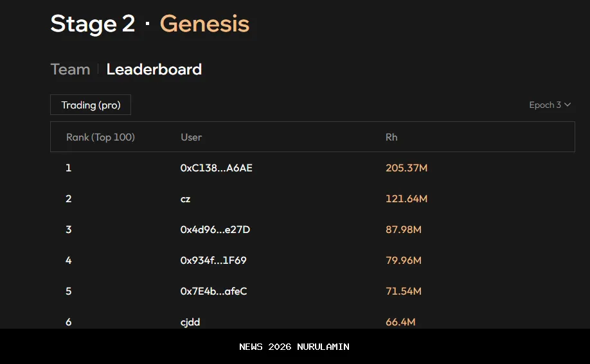This screenshot has width=590, height=364.
Task: Switch to the Team tab
Action: click(x=70, y=69)
